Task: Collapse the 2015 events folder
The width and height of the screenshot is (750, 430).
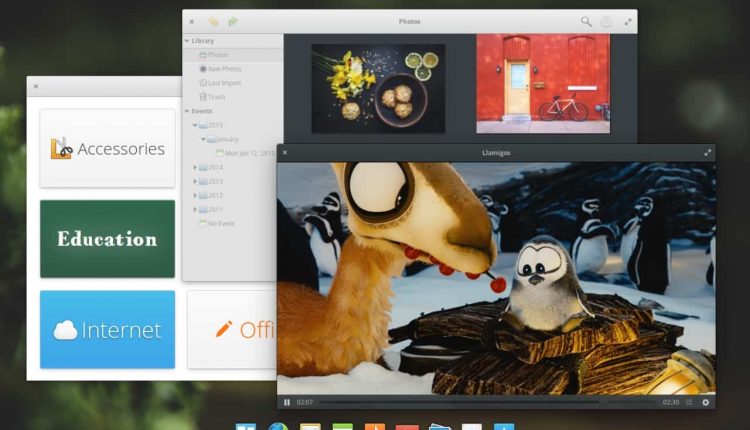Action: [x=195, y=125]
